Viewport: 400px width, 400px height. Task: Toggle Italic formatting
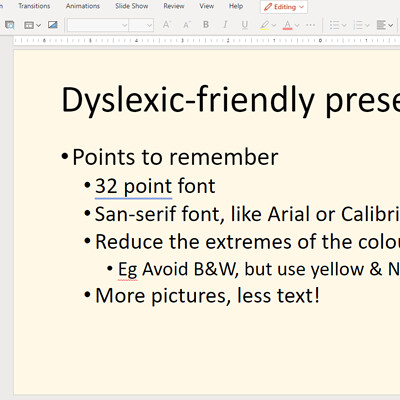point(225,25)
